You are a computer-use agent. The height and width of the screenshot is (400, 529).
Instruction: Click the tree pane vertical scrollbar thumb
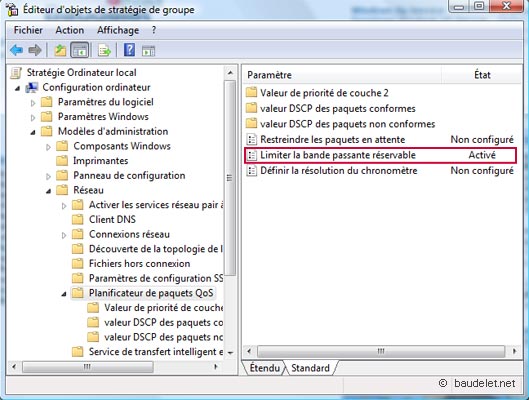coord(230,178)
